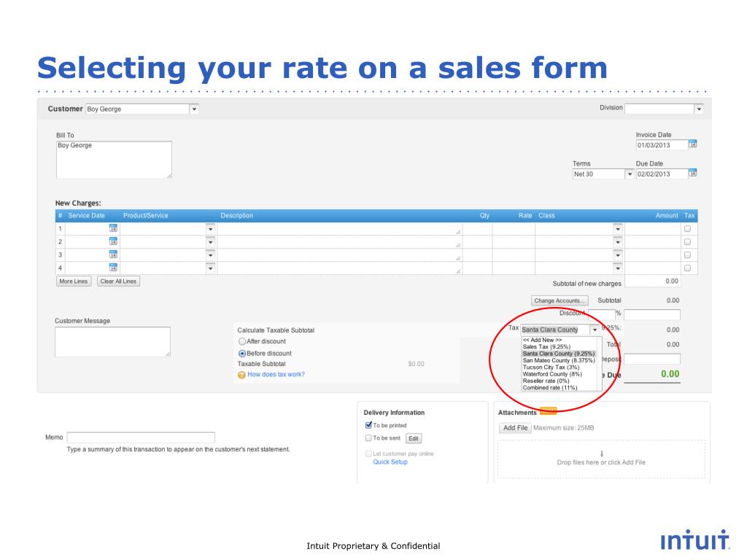This screenshot has width=747, height=560.
Task: Click the Qty cell in row 1
Action: point(477,229)
